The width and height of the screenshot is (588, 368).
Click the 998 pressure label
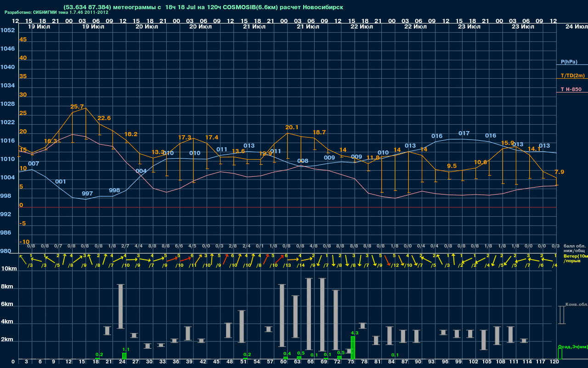pos(114,190)
